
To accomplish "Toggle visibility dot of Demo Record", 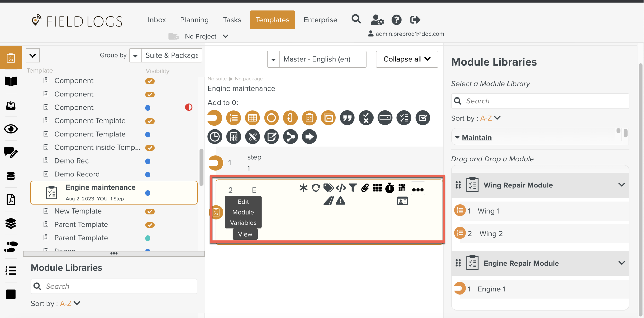I will (148, 175).
